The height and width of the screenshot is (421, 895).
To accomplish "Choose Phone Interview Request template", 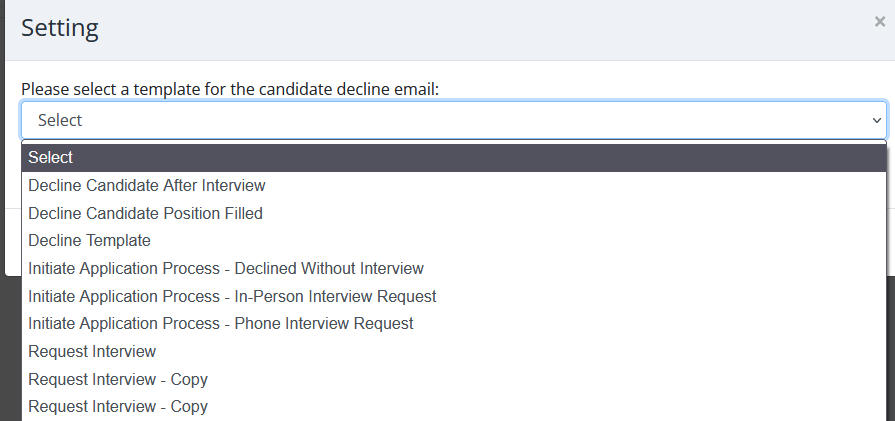I will click(x=221, y=324).
